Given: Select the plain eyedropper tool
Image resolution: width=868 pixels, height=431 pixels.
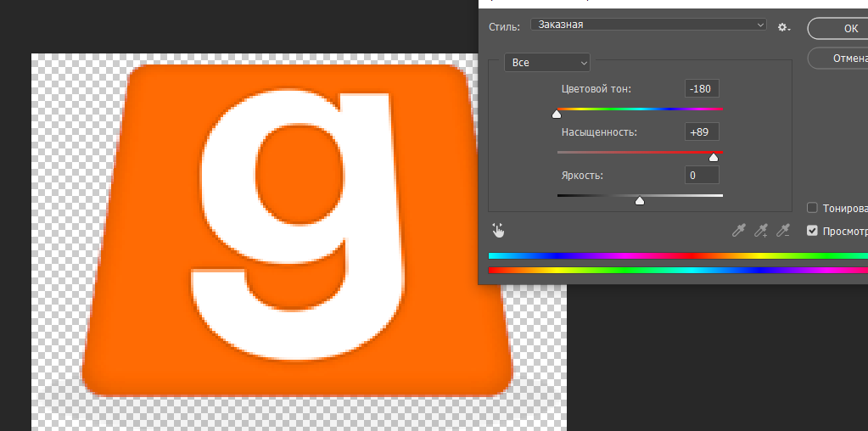Looking at the screenshot, I should tap(738, 230).
